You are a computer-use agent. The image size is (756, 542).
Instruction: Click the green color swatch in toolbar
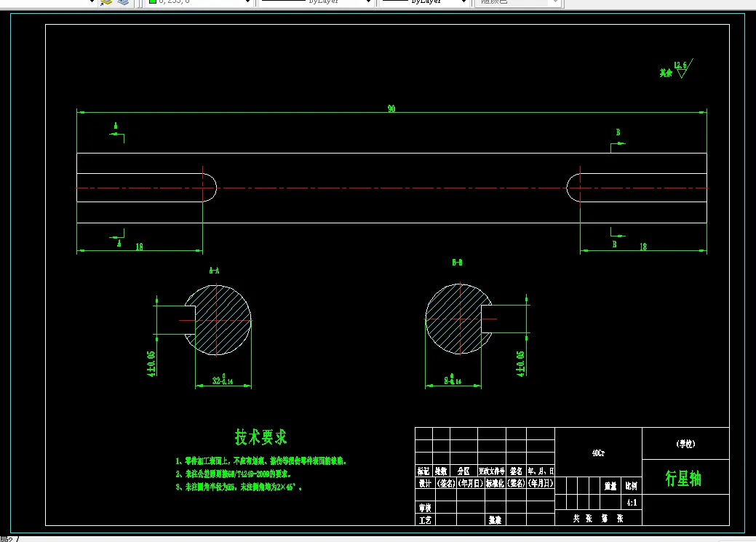click(x=152, y=1)
